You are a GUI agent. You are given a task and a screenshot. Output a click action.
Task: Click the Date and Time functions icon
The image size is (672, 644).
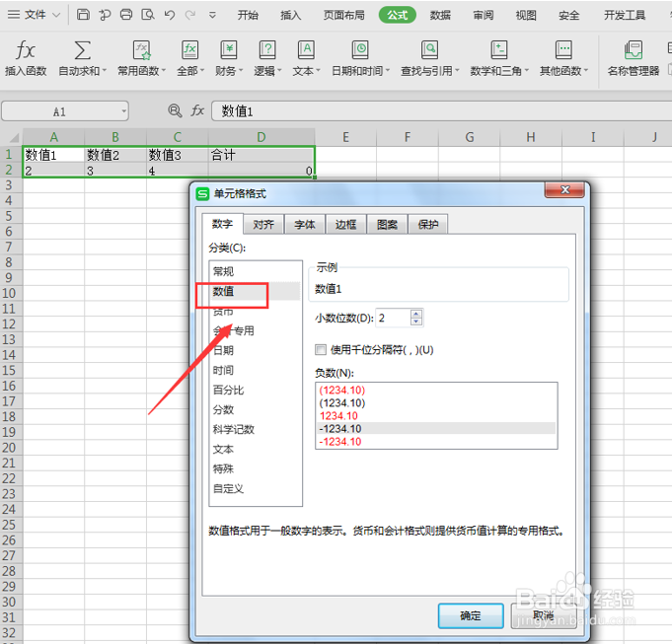pyautogui.click(x=360, y=50)
